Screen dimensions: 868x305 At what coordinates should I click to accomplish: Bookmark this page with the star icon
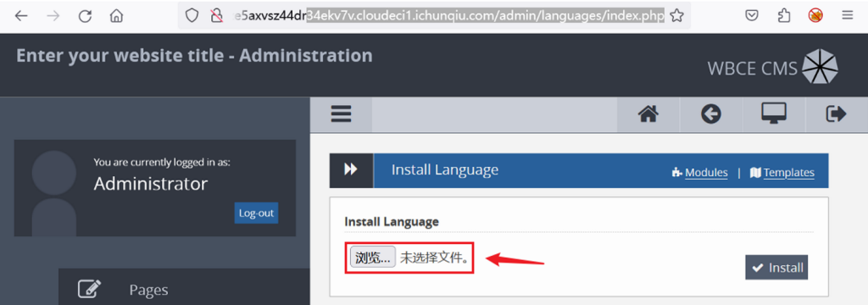[x=676, y=15]
